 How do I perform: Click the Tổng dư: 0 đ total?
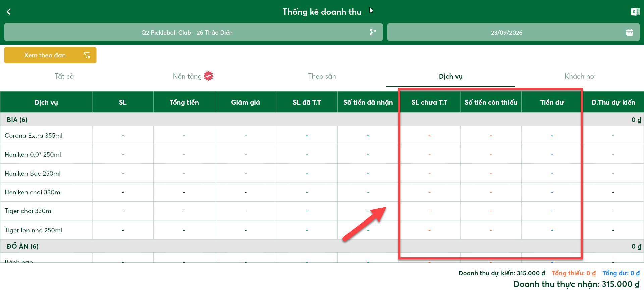621,273
